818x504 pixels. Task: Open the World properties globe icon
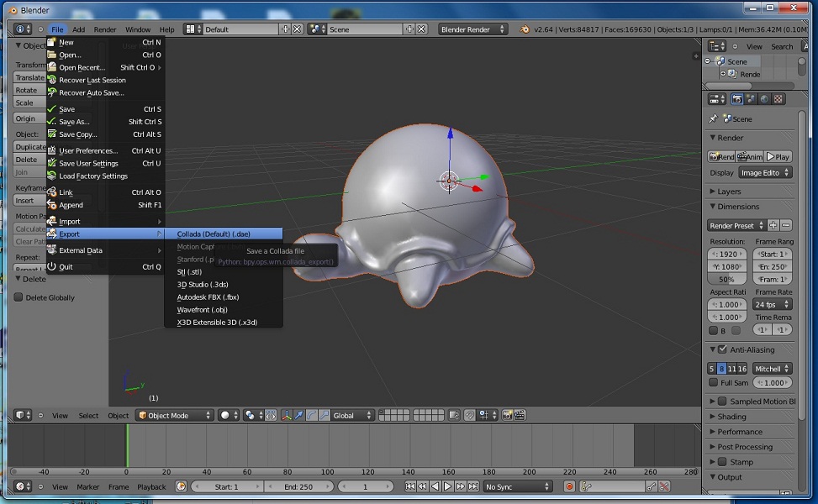(x=765, y=98)
